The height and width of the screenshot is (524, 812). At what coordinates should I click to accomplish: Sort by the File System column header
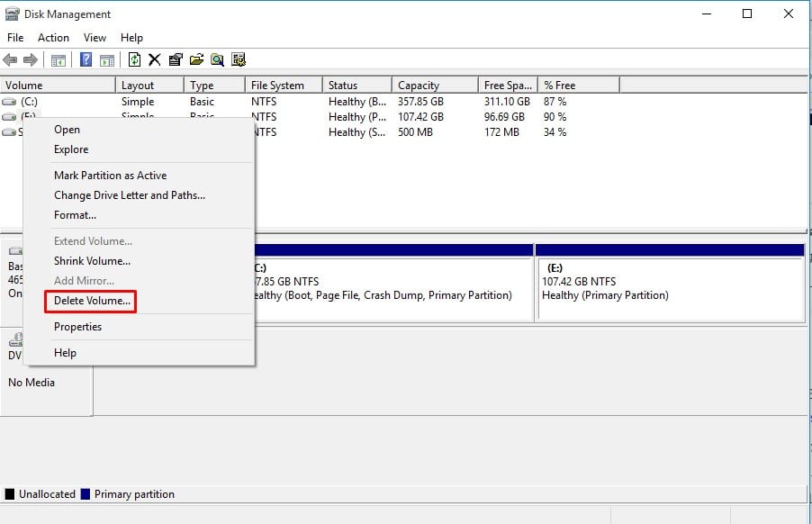click(x=277, y=86)
